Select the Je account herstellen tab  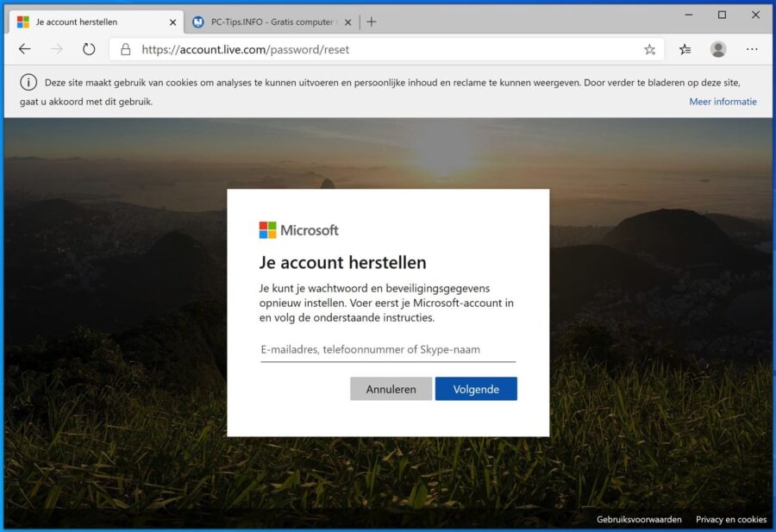click(x=95, y=22)
